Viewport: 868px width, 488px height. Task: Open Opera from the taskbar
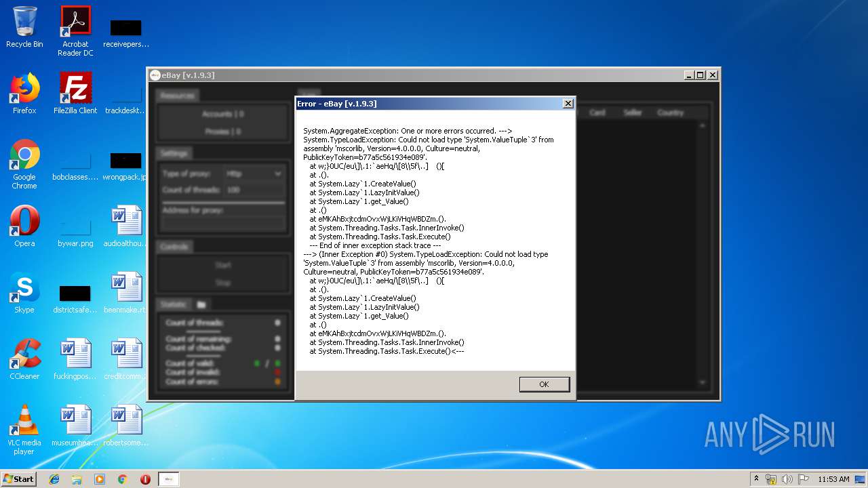[145, 479]
